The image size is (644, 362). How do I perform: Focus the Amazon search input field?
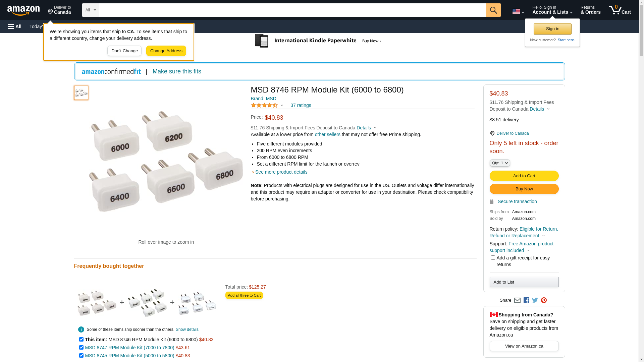click(x=292, y=10)
